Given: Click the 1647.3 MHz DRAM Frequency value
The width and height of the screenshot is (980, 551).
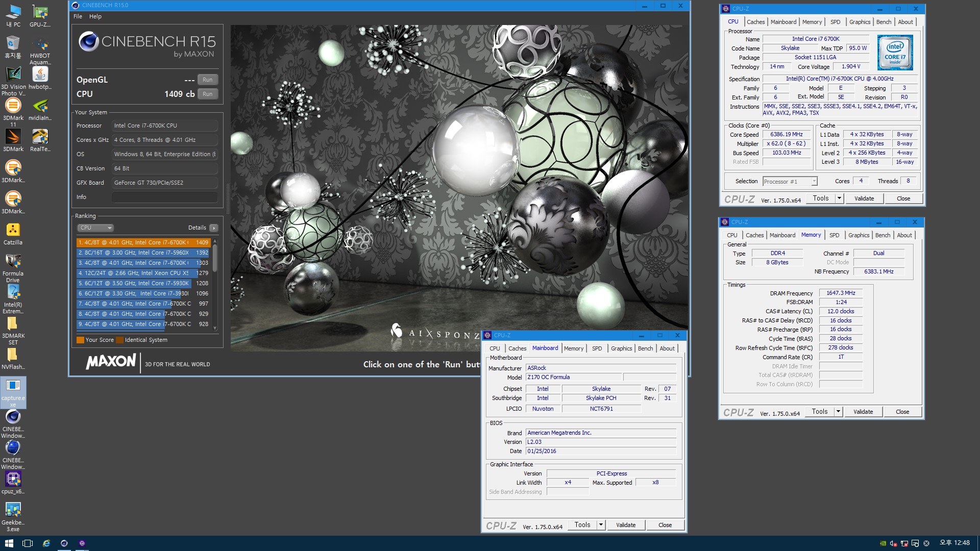Looking at the screenshot, I should point(841,293).
